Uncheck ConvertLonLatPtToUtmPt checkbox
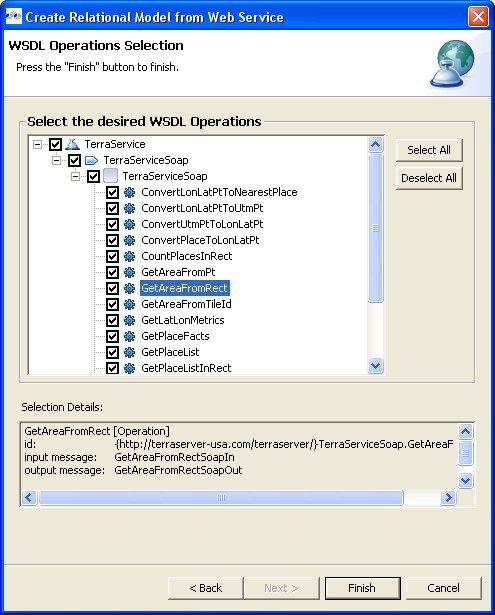 click(x=112, y=208)
